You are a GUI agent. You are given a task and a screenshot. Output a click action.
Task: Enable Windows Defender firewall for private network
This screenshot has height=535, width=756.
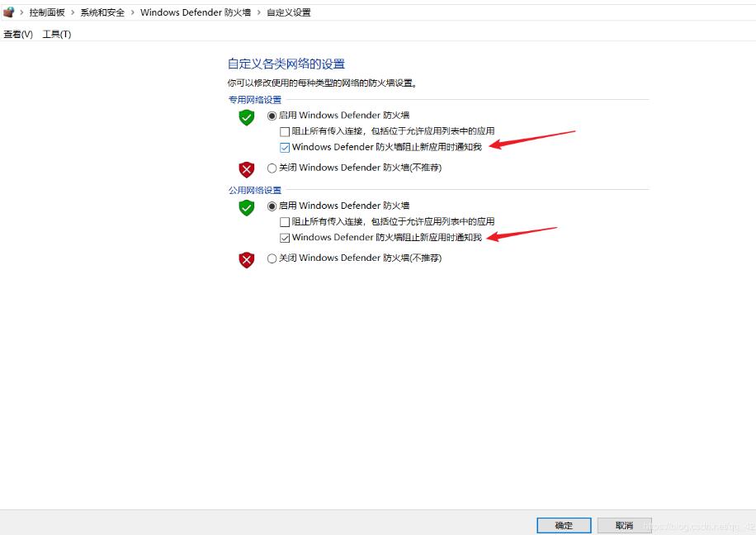click(x=272, y=116)
